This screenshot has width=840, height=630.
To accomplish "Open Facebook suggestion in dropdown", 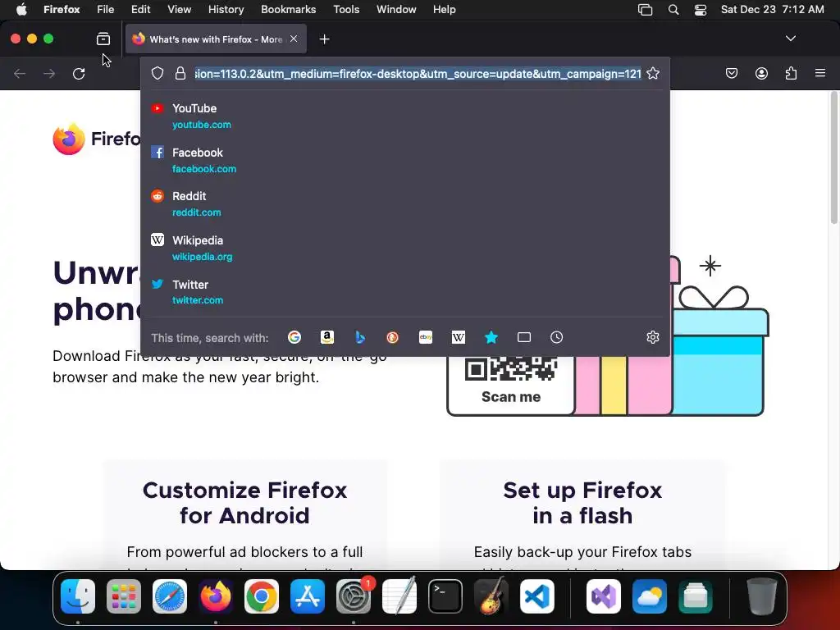I will pyautogui.click(x=404, y=160).
